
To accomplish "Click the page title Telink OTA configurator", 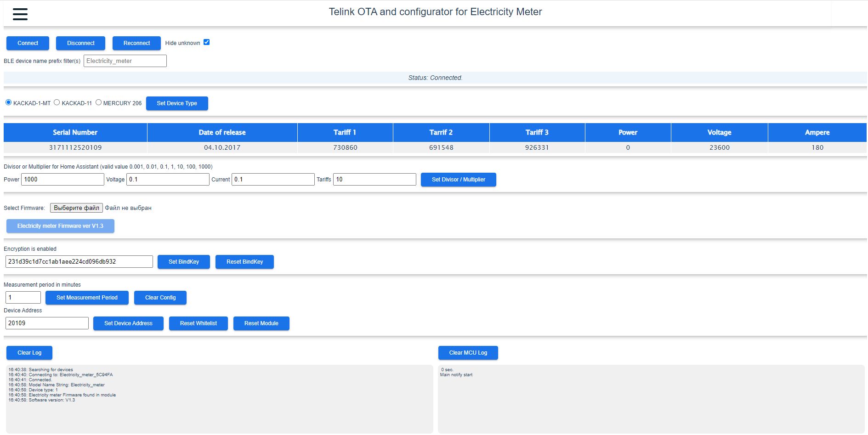I will tap(435, 12).
